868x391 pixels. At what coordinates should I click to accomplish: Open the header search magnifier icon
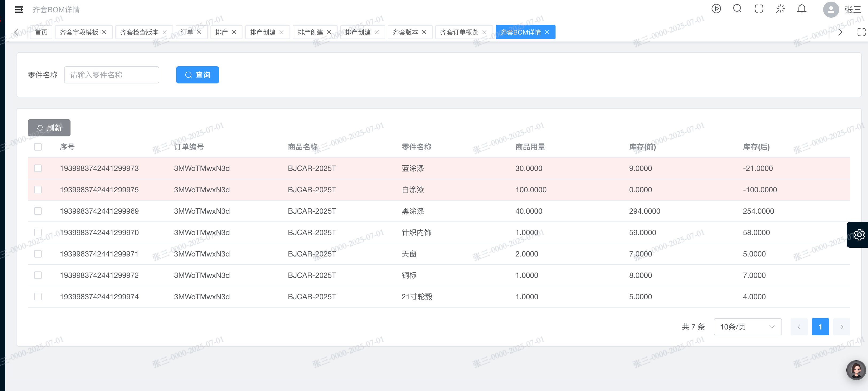(x=737, y=9)
